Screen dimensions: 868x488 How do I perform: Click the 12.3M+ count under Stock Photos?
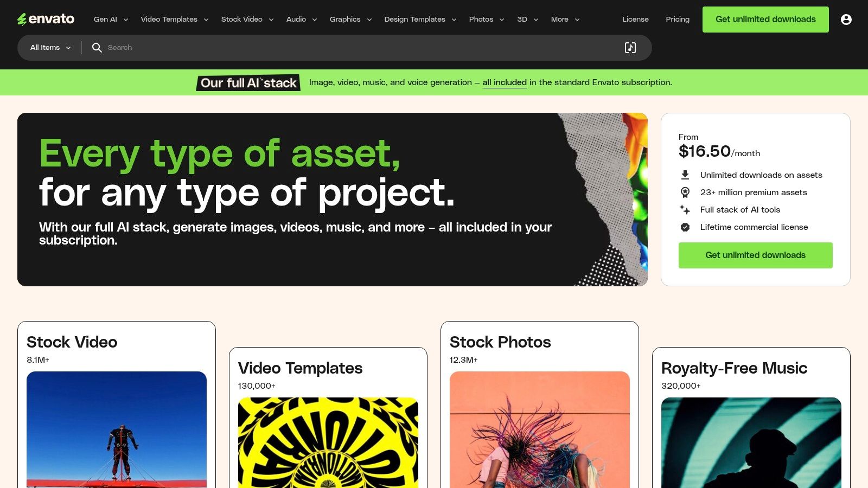click(464, 360)
